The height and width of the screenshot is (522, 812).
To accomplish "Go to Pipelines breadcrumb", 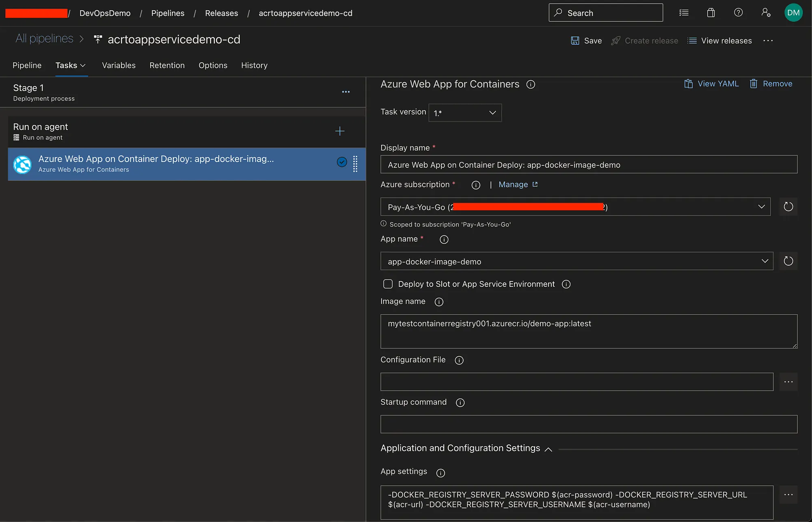I will pyautogui.click(x=168, y=13).
